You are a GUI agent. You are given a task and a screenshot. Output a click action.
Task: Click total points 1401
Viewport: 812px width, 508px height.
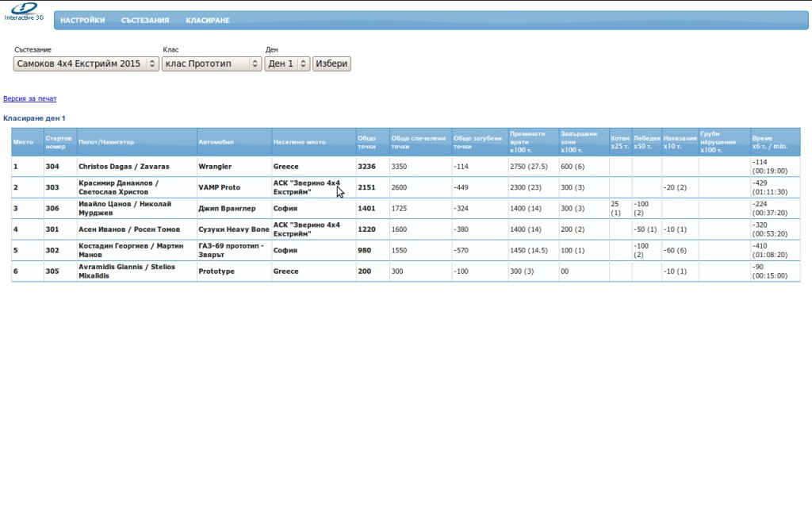point(366,209)
